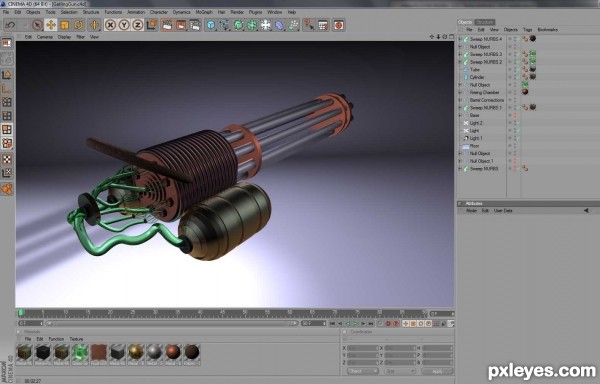Switch the coordinate system icon
This screenshot has height=384, width=600.
[152, 25]
